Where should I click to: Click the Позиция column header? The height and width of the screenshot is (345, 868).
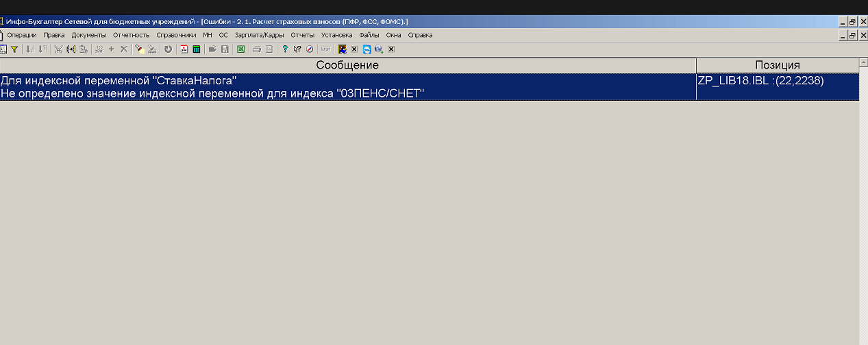[778, 65]
